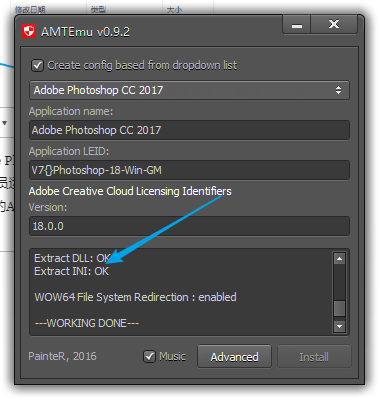
Task: Toggle the Music checkbox
Action: 149,357
